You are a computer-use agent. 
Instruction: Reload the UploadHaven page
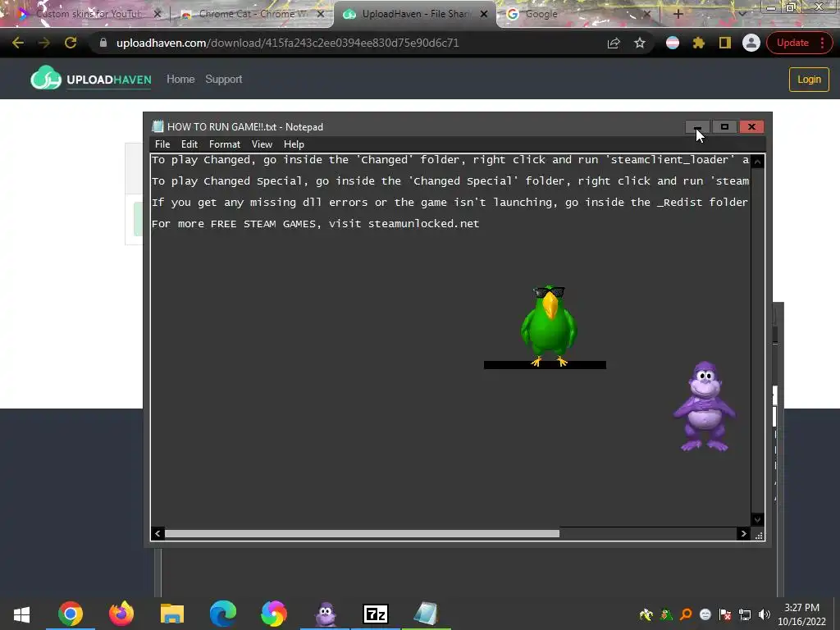tap(71, 43)
